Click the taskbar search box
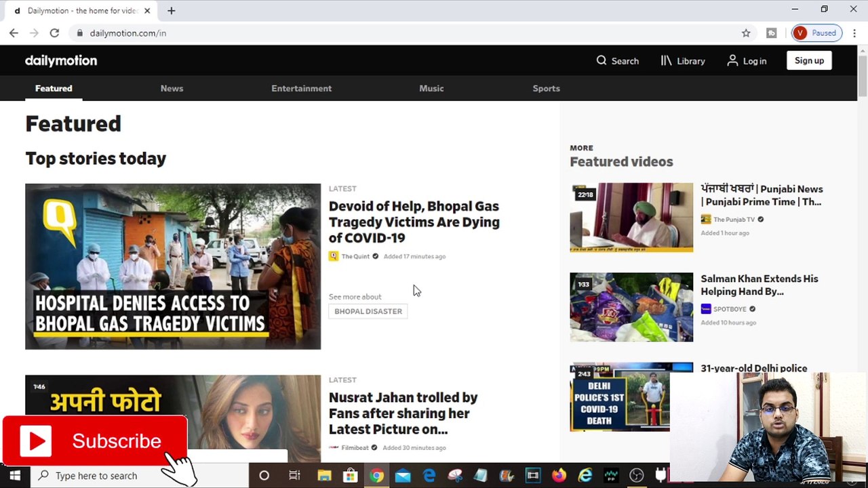This screenshot has height=488, width=868. (140, 475)
